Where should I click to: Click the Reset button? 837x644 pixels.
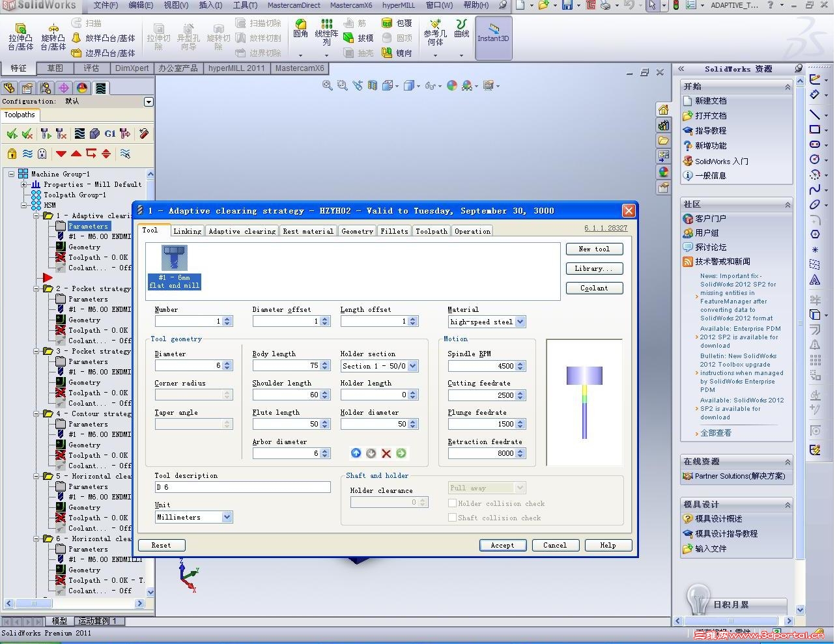click(x=162, y=545)
